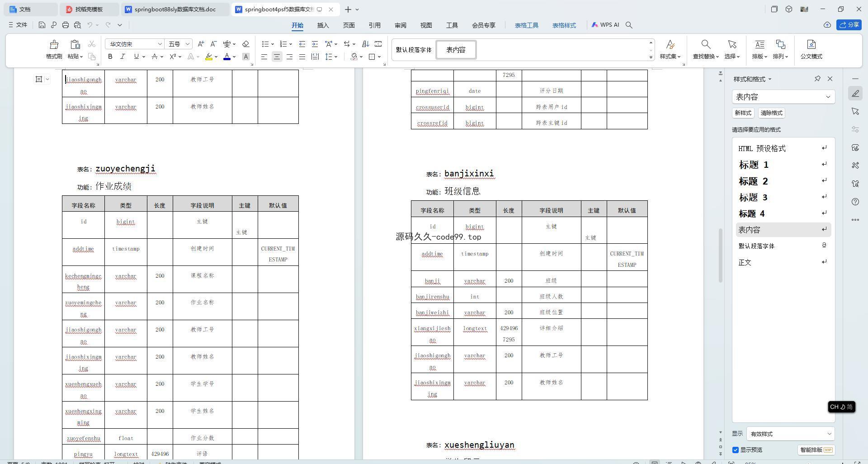
Task: Click the WPS AI button
Action: [x=605, y=25]
